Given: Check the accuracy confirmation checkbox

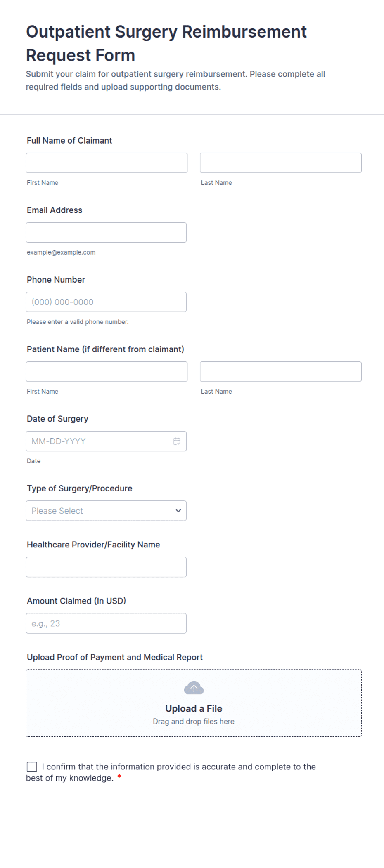Looking at the screenshot, I should [x=32, y=767].
